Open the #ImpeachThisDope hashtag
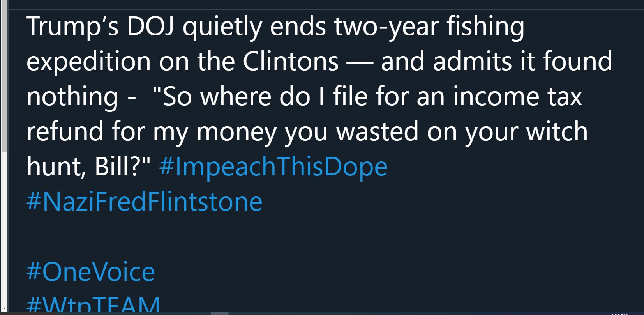The height and width of the screenshot is (315, 644). pyautogui.click(x=273, y=167)
